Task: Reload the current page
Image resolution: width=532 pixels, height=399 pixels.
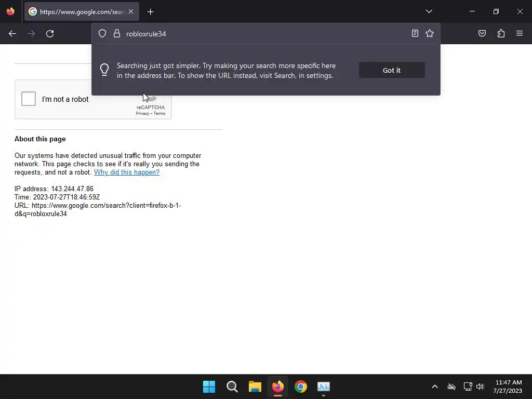Action: [50, 34]
